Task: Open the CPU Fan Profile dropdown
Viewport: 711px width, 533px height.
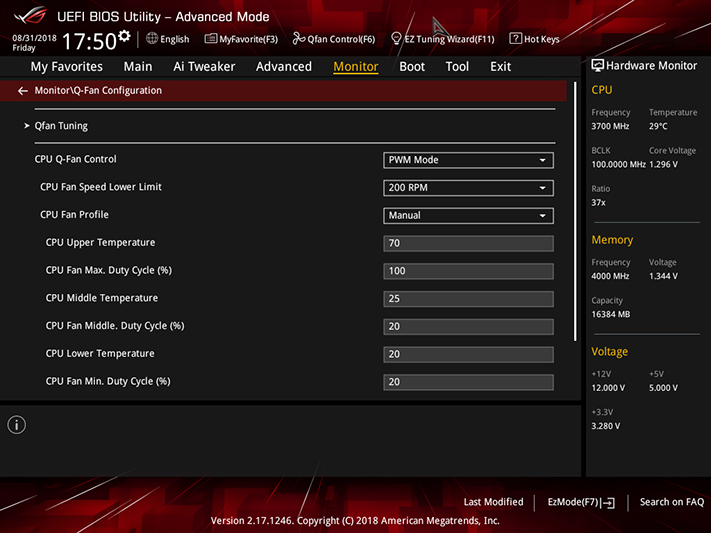Action: click(468, 215)
